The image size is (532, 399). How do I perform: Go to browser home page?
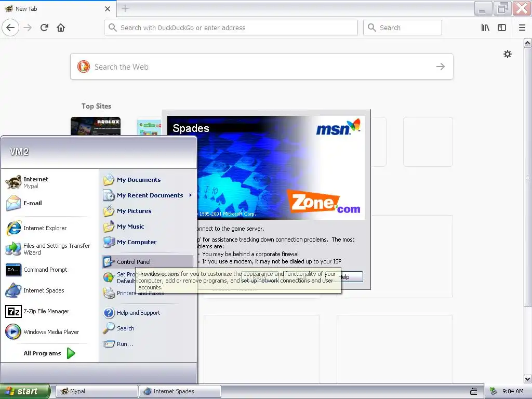(61, 28)
